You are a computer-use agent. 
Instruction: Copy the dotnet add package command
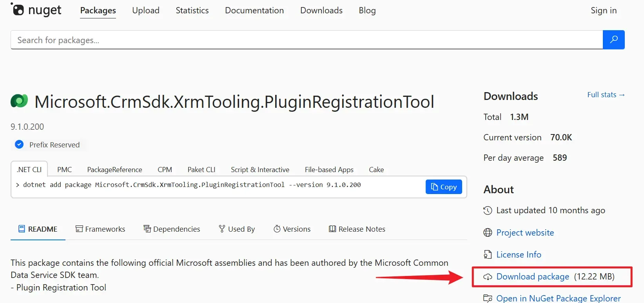click(x=444, y=187)
